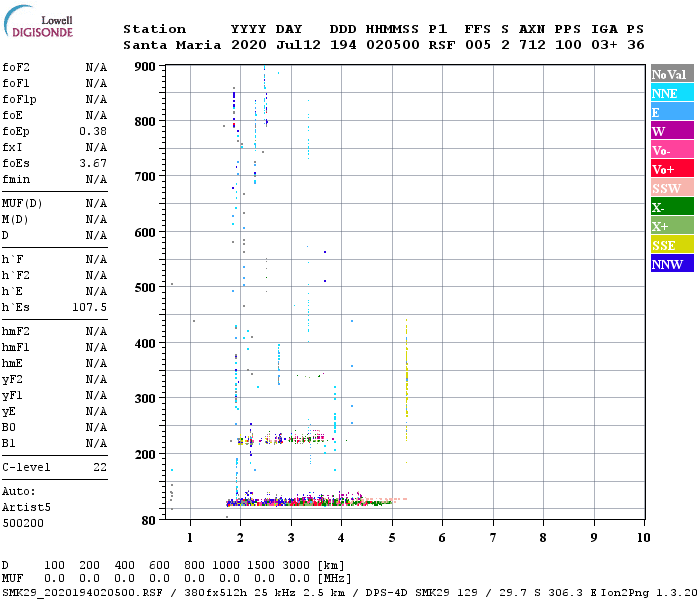Select the X- dark green legend swatch
This screenshot has width=700, height=600.
672,207
